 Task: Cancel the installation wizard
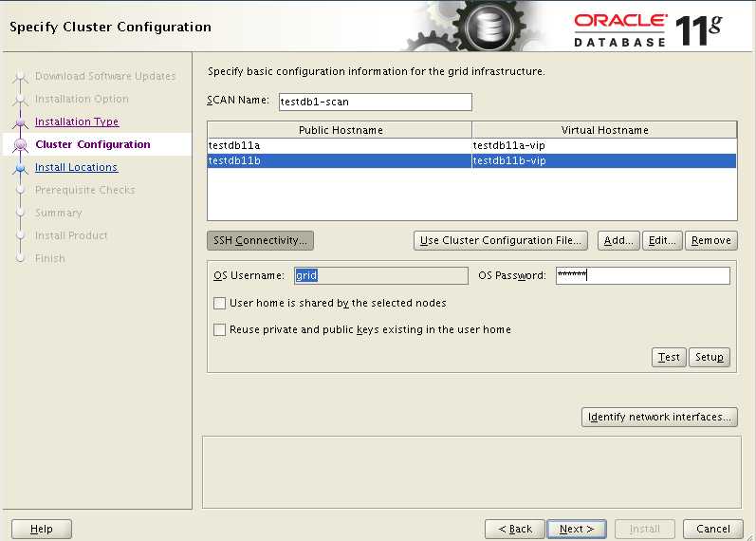pos(713,529)
